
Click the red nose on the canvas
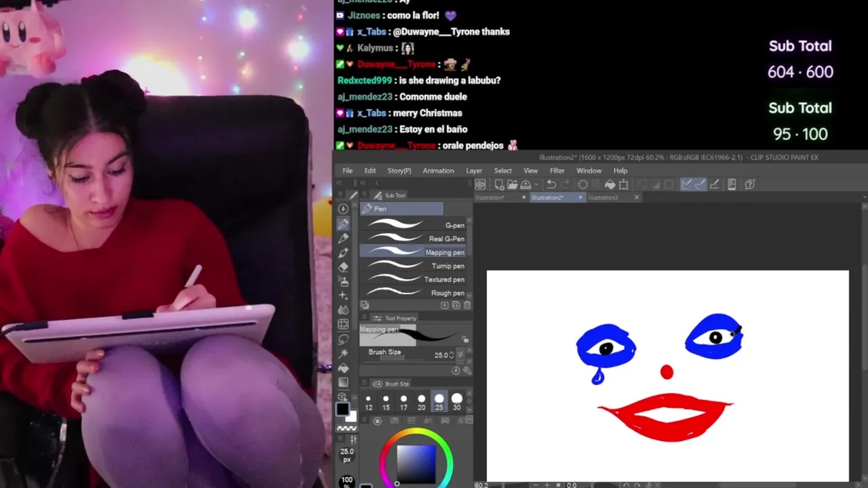click(667, 371)
